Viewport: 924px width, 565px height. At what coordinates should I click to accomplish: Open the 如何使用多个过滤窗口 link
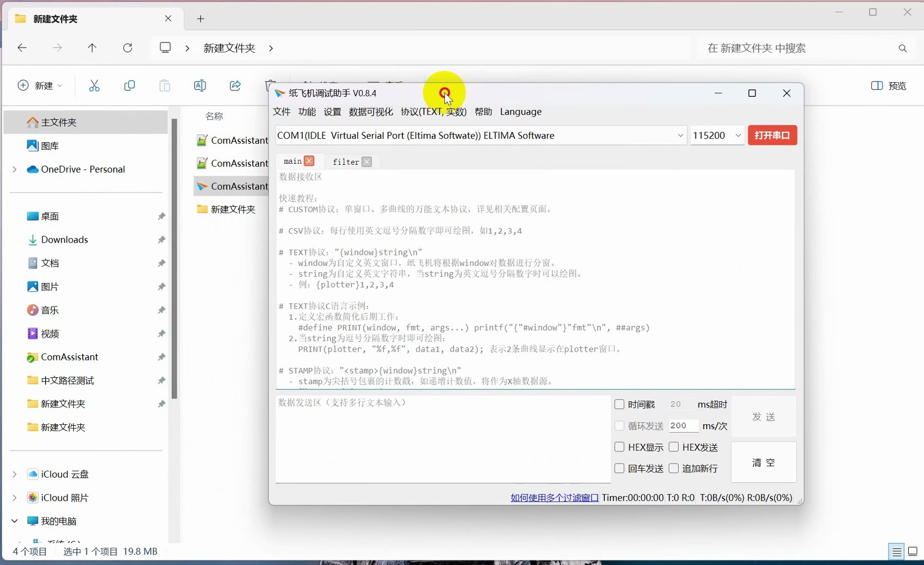point(555,498)
